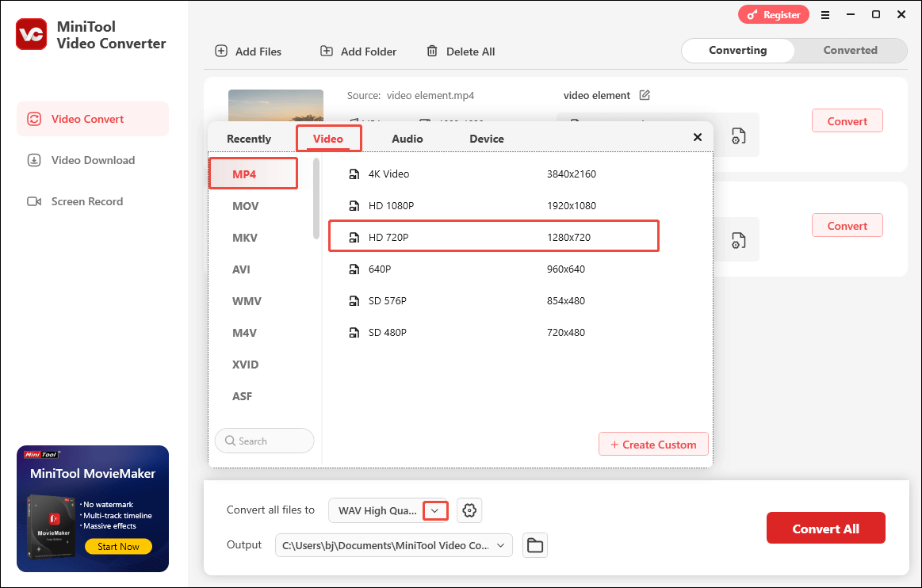Click the Create Custom button
The image size is (922, 588).
(652, 445)
